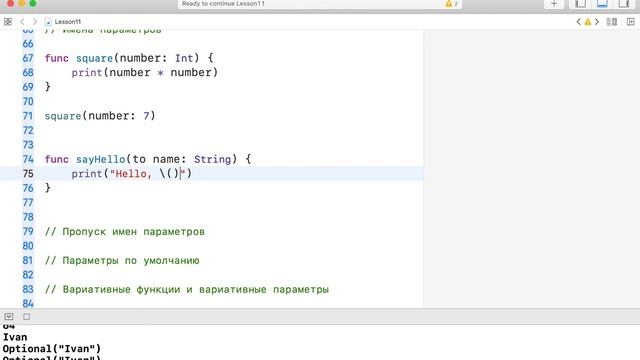Click the square stop icon in debug bar
This screenshot has height=360, width=640.
click(27, 317)
